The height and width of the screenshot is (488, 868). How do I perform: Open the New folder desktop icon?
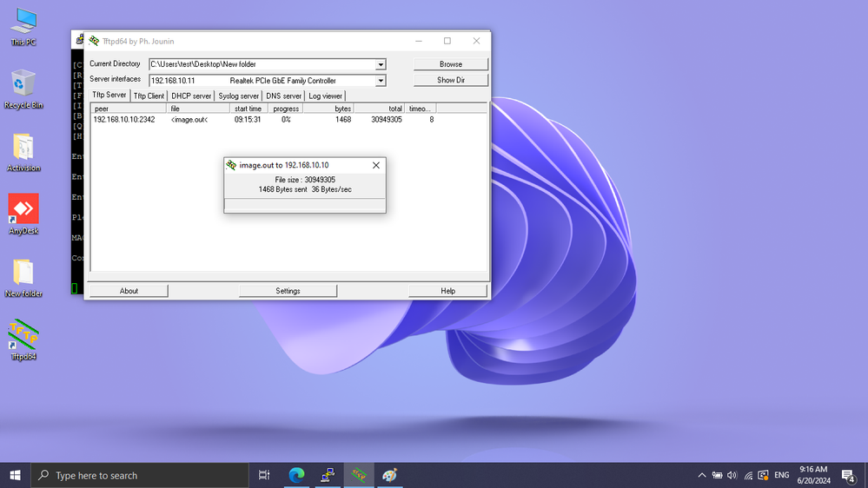coord(23,279)
